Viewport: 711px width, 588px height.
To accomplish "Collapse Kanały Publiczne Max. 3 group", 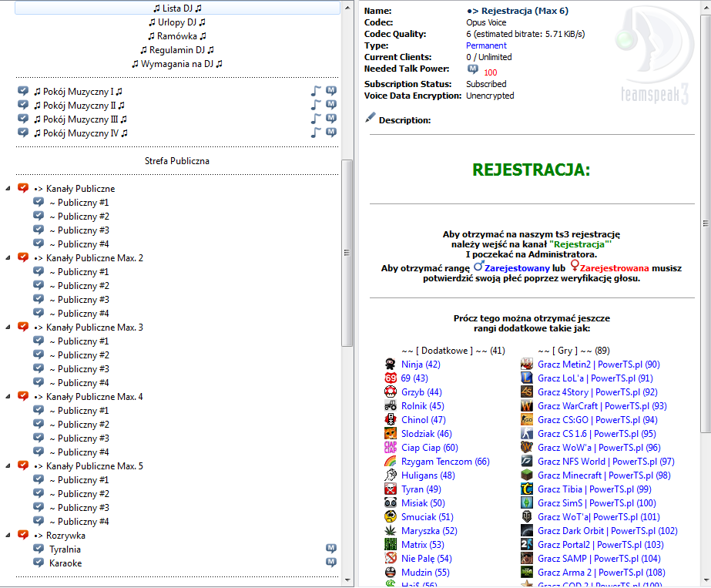I will point(8,327).
